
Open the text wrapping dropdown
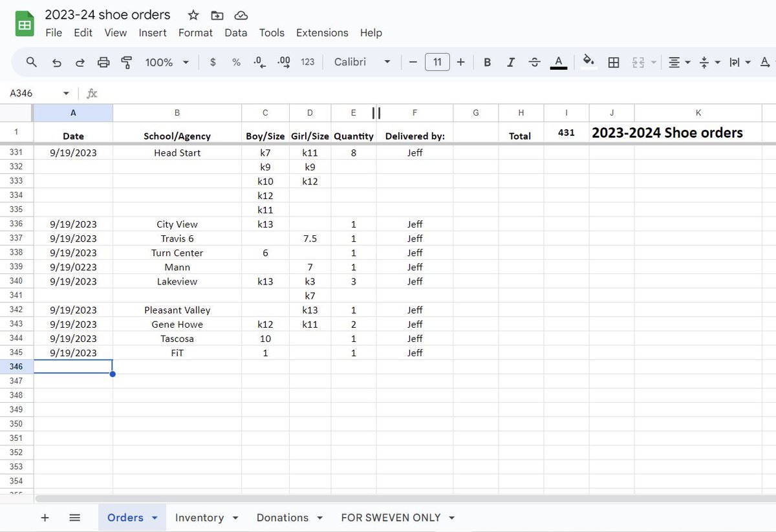(x=740, y=62)
